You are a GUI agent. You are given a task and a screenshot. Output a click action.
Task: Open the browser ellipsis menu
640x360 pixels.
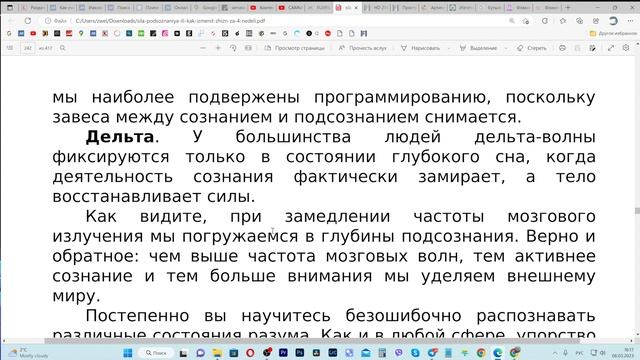[631, 21]
